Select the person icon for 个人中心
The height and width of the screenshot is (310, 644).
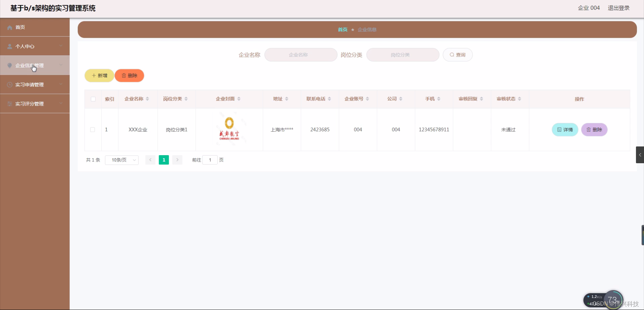tap(9, 46)
